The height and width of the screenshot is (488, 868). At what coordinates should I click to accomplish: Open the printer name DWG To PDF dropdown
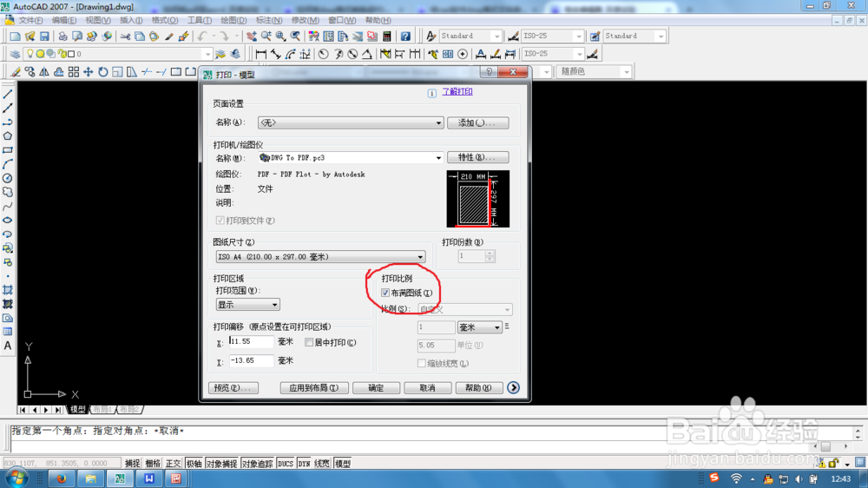tap(351, 158)
